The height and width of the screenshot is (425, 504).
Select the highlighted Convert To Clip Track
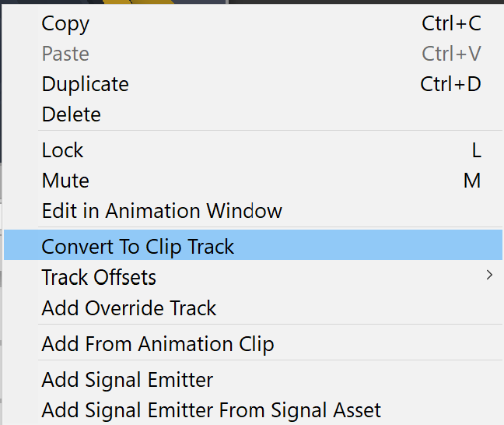point(138,247)
